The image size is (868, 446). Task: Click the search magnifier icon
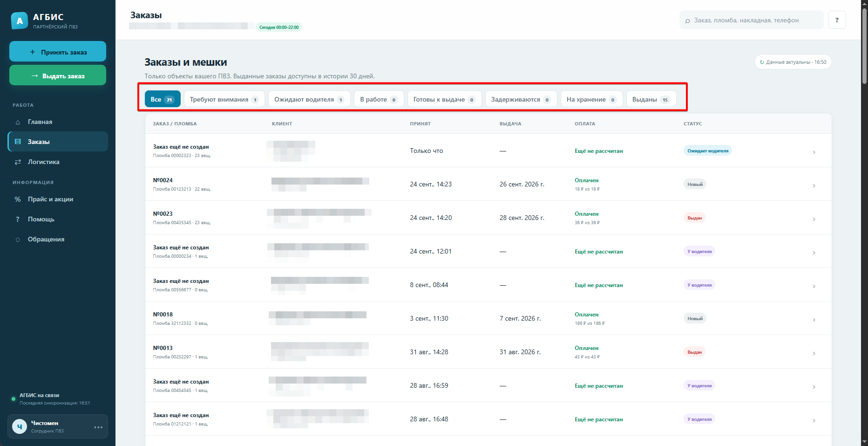point(687,21)
